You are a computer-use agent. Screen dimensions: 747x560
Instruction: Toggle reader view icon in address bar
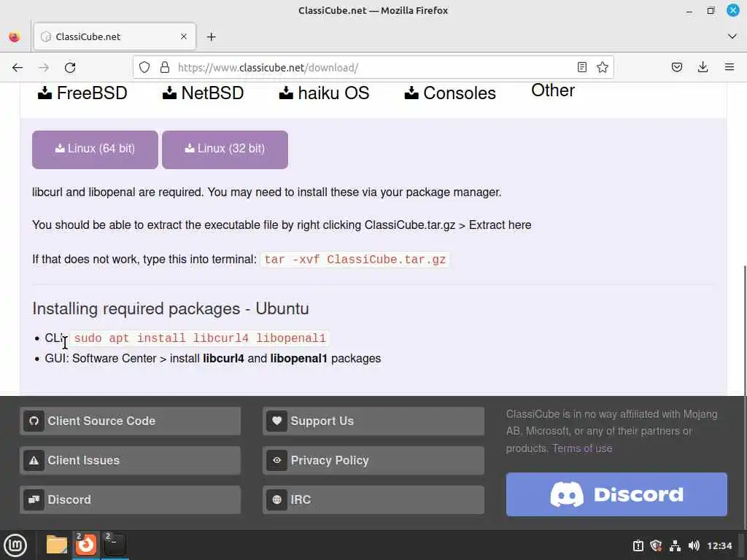point(581,67)
